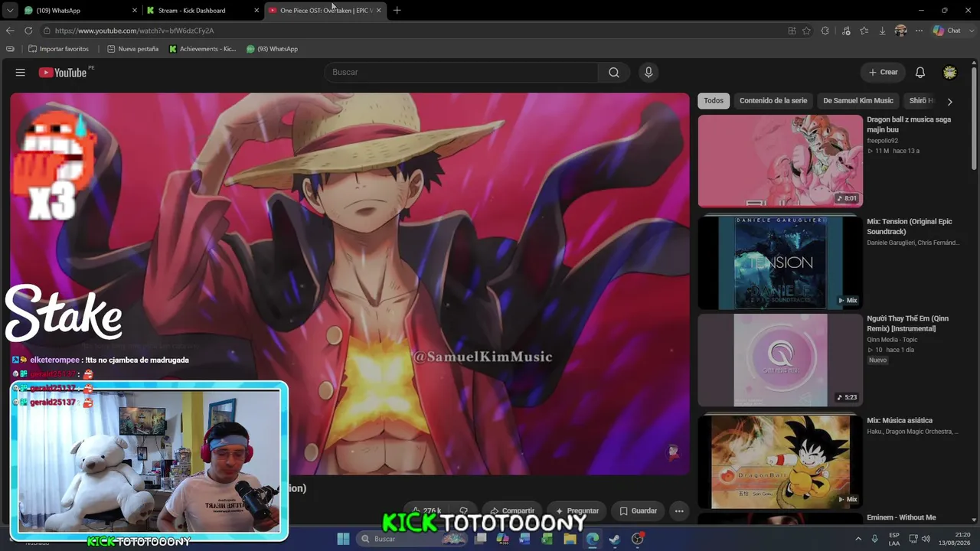Screen dimensions: 980x551
Task: Close the WhatsApp browser tab
Action: pos(135,11)
